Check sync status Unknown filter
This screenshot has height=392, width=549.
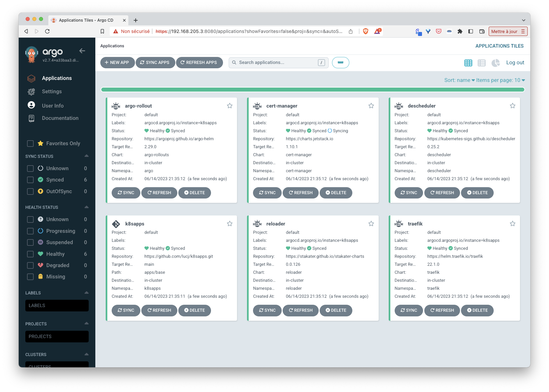pos(30,169)
